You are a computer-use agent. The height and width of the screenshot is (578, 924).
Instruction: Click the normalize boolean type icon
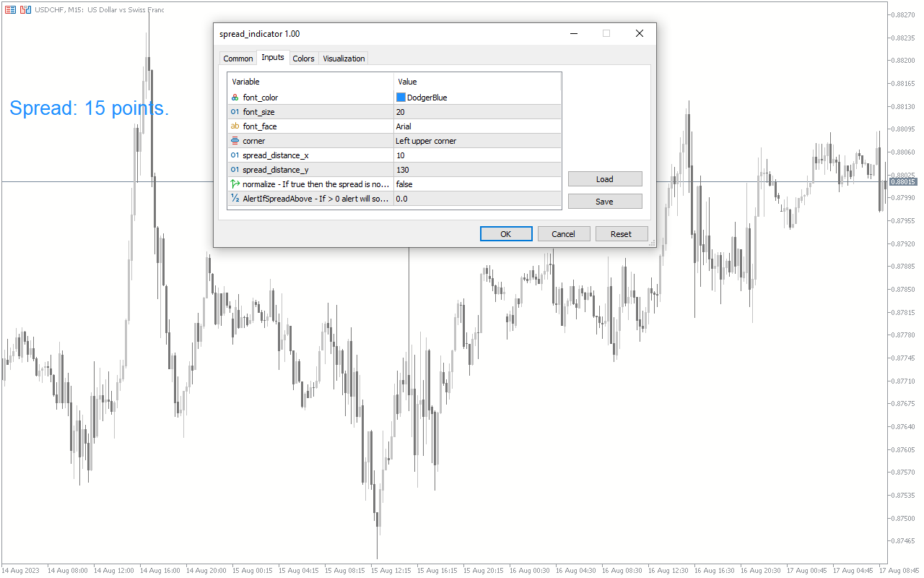[x=235, y=184]
